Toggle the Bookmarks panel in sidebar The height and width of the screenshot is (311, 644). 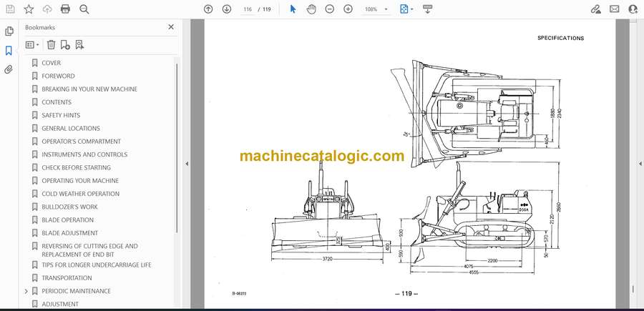click(x=9, y=51)
